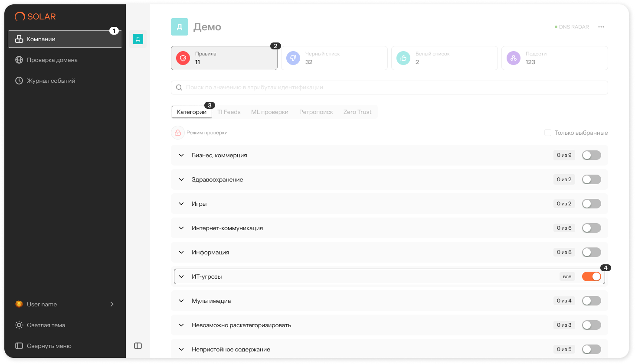Expand the "Здравоохранение" category
Image resolution: width=635 pixels, height=364 pixels.
tap(181, 179)
